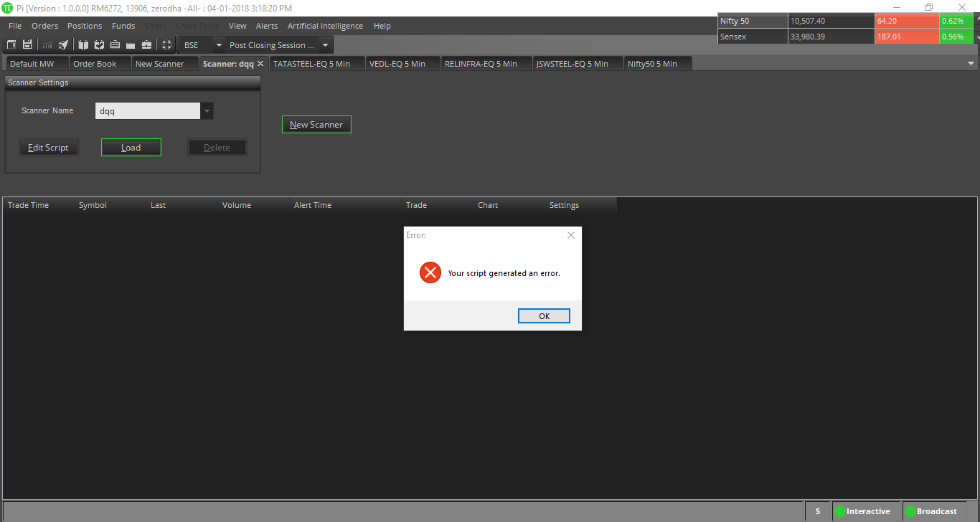Click the Scanner Name input field
Screen dimensions: 980x522
click(x=148, y=111)
